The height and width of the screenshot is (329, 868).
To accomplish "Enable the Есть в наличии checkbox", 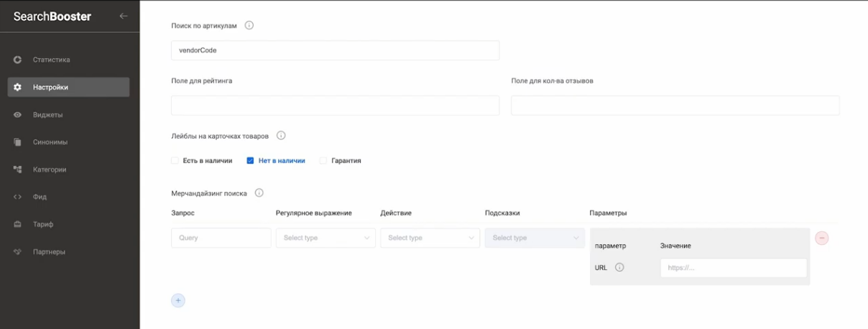I will coord(175,161).
